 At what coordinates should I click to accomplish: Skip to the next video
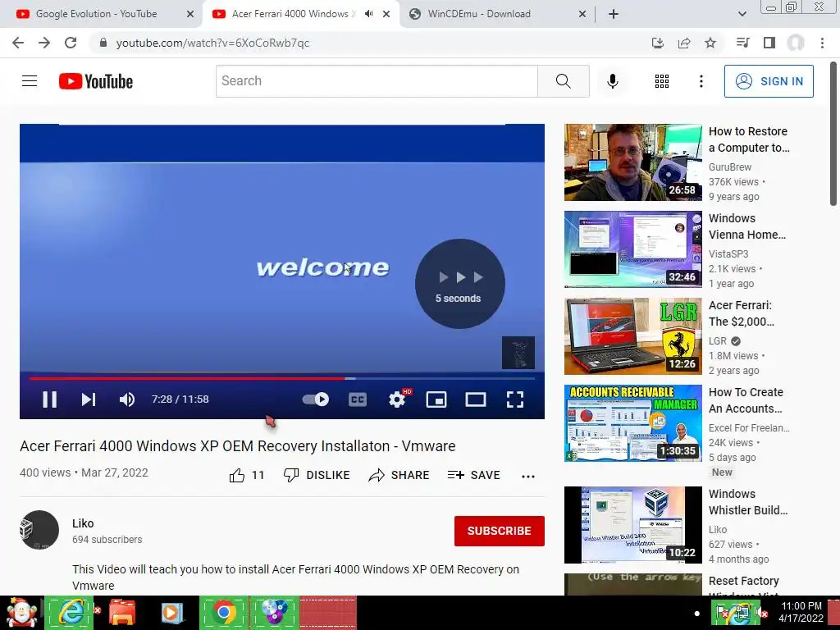tap(89, 399)
